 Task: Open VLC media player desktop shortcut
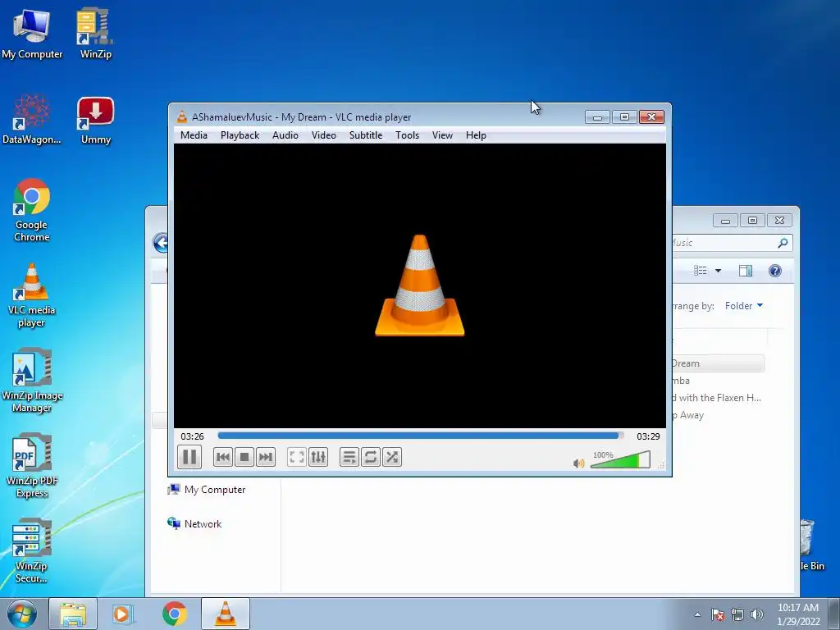[32, 295]
